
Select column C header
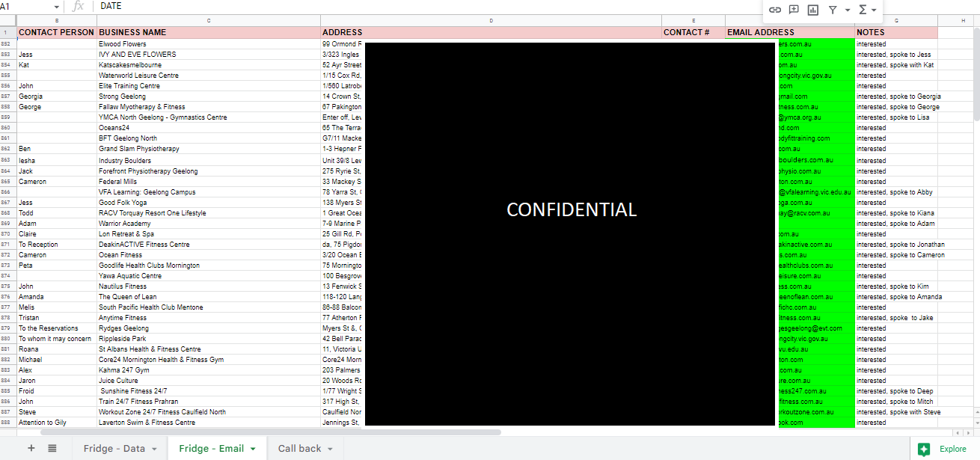(209, 21)
